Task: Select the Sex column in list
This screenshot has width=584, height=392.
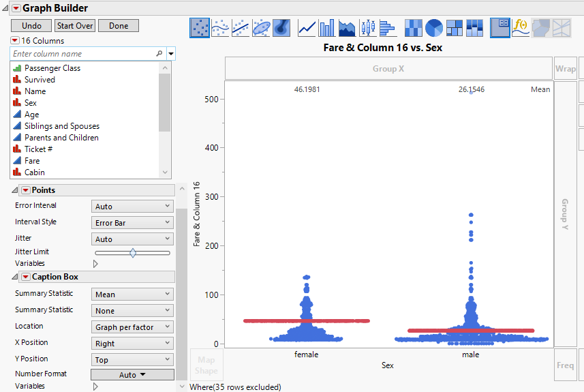Action: pos(31,103)
